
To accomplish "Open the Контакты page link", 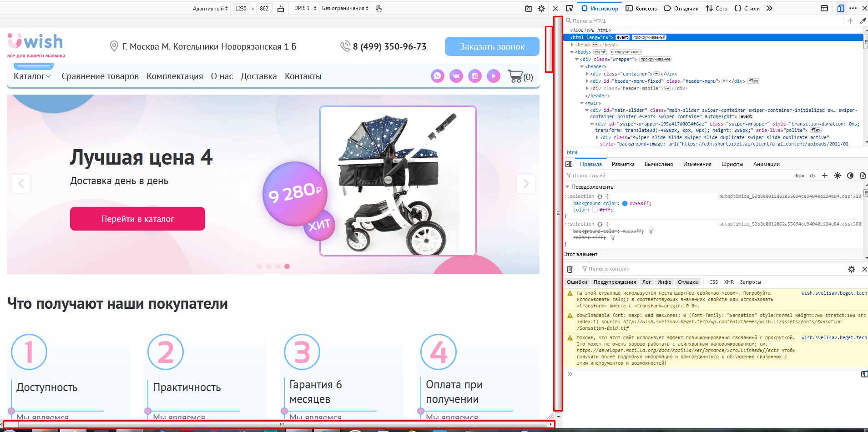I will (x=303, y=76).
